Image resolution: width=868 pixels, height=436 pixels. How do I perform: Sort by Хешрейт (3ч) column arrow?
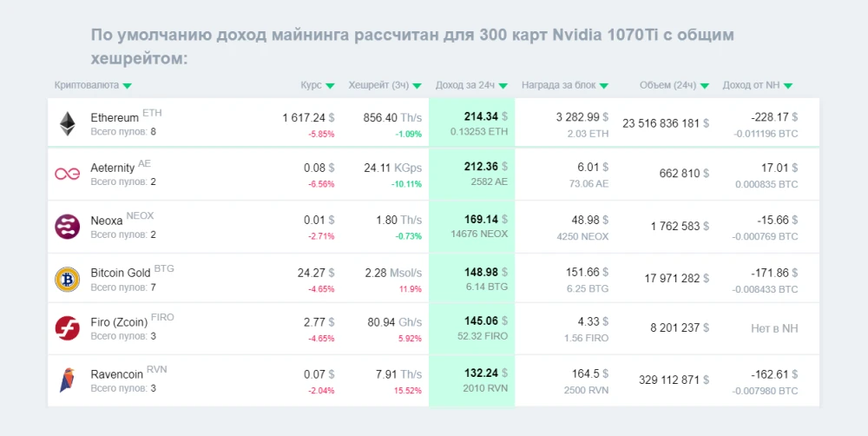point(417,86)
